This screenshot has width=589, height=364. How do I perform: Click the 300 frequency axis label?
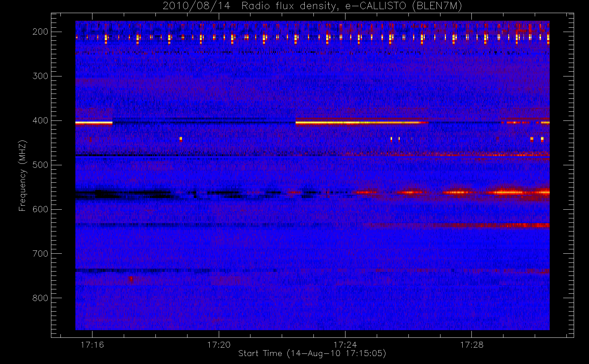coord(40,76)
